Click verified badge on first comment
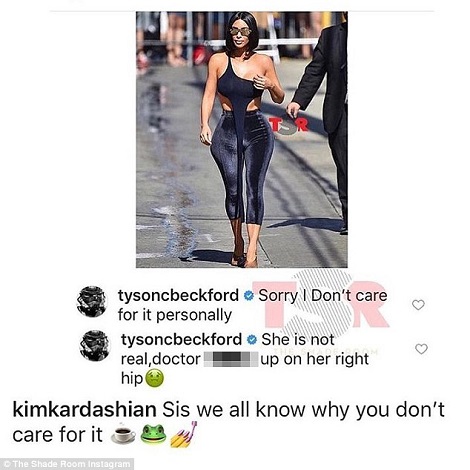This screenshot has width=470, height=470. click(x=249, y=295)
